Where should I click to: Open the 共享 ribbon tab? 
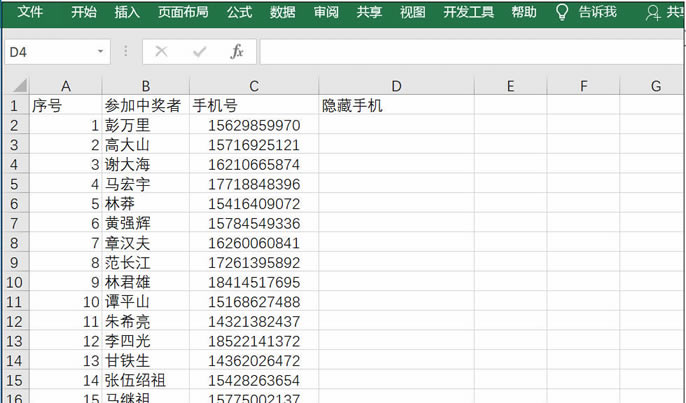coord(369,12)
